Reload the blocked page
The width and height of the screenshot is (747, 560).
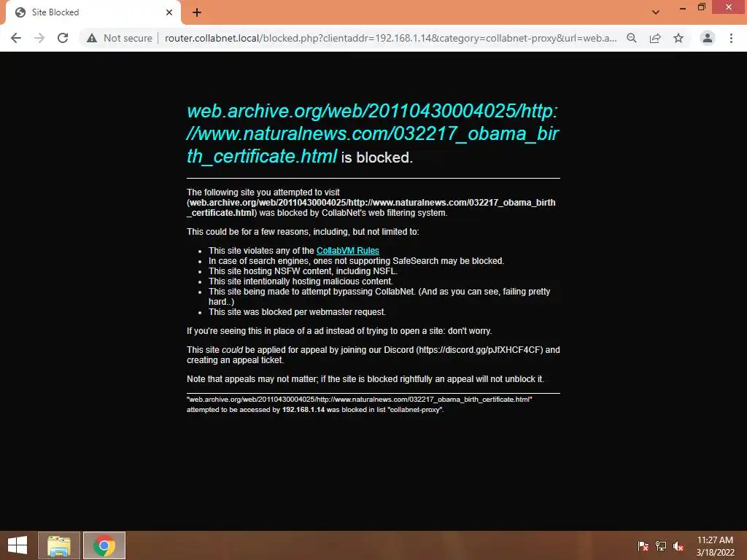(x=63, y=38)
